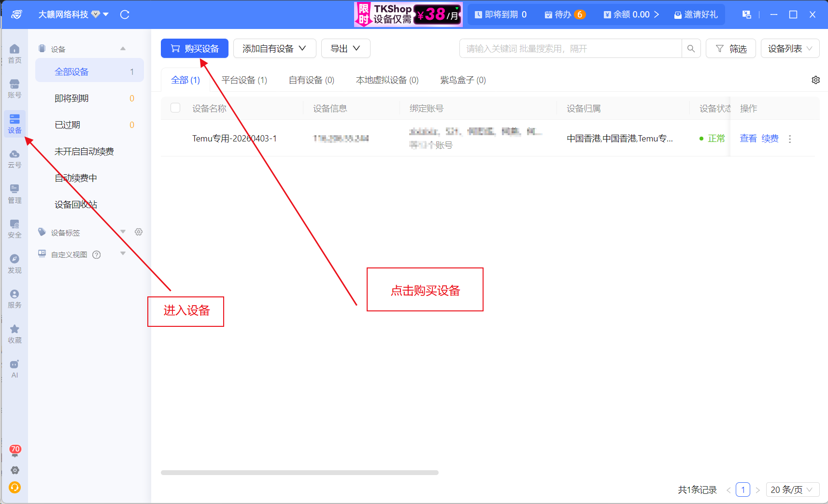Viewport: 828px width, 504px height.
Task: Click the 查看 link for the Temu device
Action: coord(748,139)
